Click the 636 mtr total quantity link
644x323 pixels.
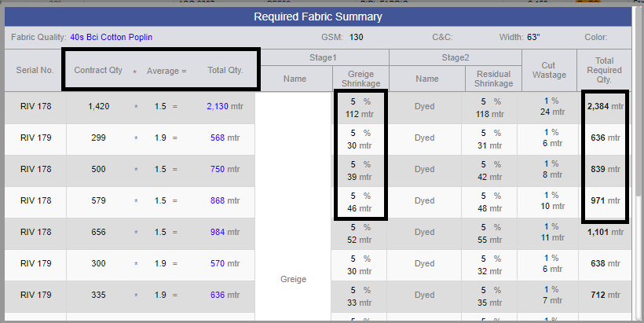click(x=225, y=295)
